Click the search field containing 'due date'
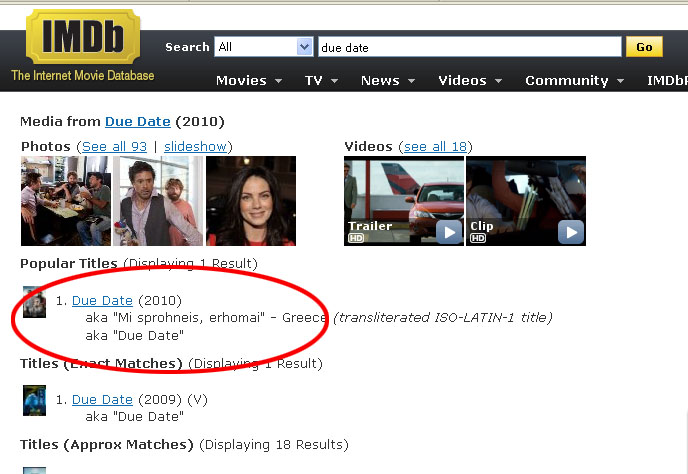Image resolution: width=688 pixels, height=474 pixels. coord(469,47)
